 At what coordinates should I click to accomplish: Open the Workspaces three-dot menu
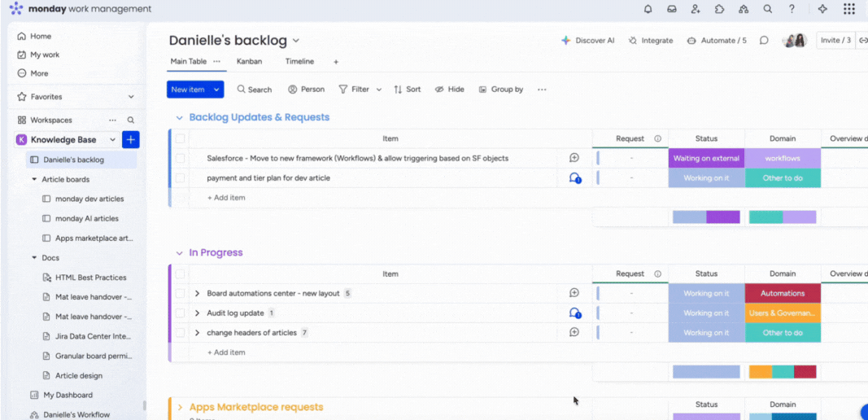112,120
